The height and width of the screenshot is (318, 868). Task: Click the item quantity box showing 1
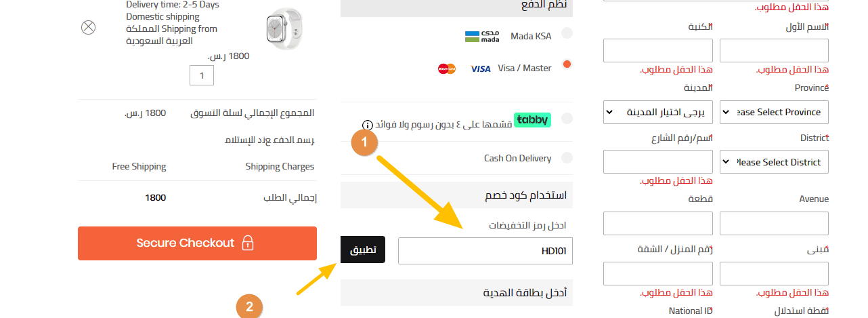point(202,75)
